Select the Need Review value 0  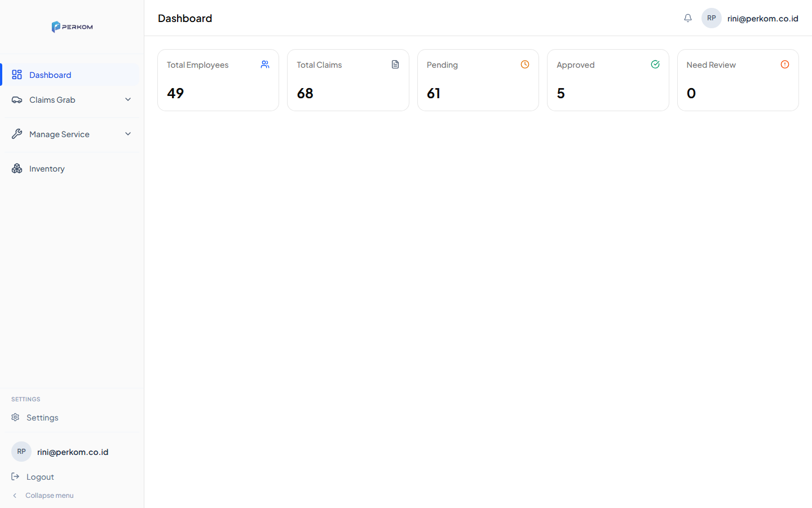691,93
